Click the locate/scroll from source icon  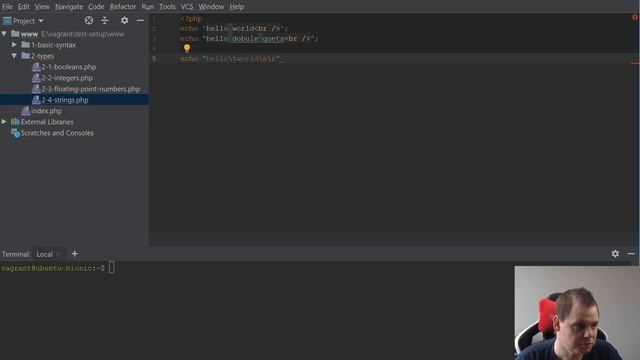click(x=89, y=20)
